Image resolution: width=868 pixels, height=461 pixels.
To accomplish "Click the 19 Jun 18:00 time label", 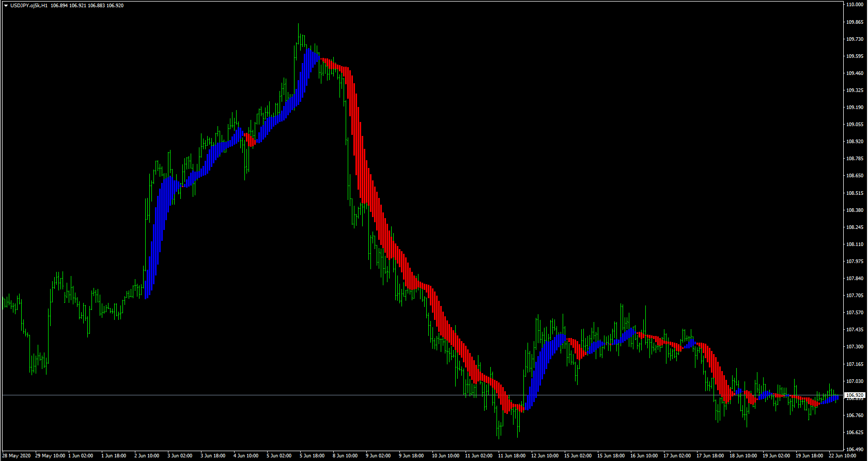I will click(809, 456).
